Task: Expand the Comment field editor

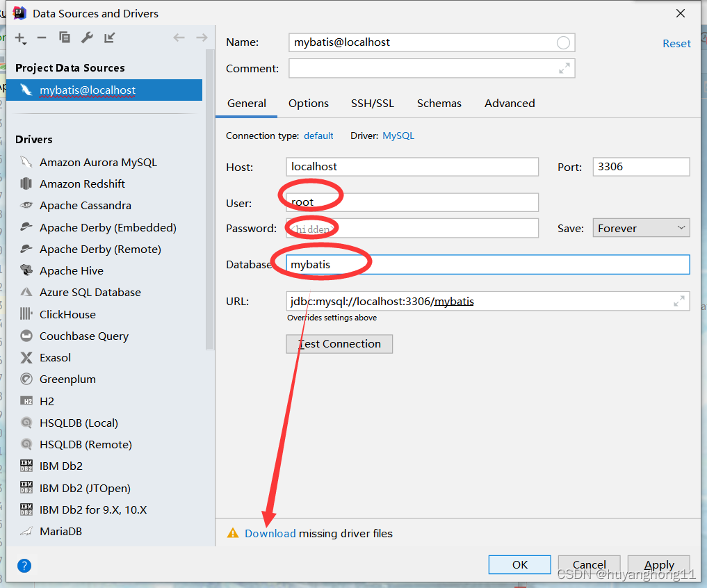Action: coord(564,69)
